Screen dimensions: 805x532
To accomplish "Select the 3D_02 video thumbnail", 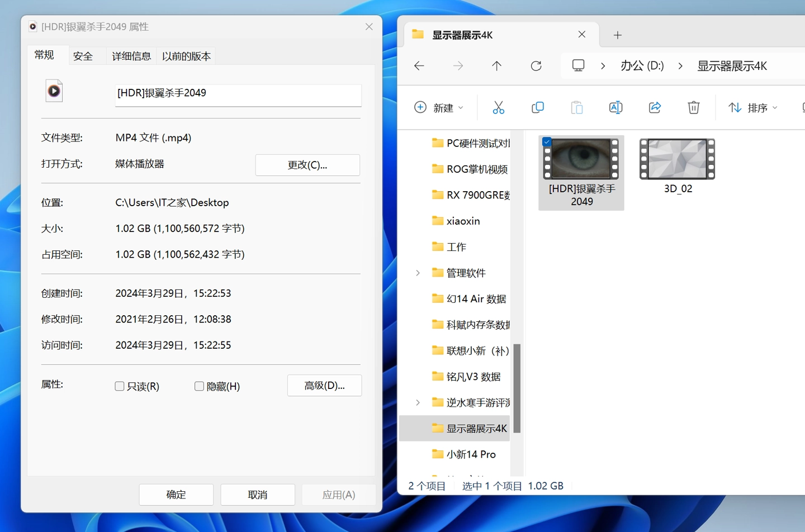I will point(677,159).
